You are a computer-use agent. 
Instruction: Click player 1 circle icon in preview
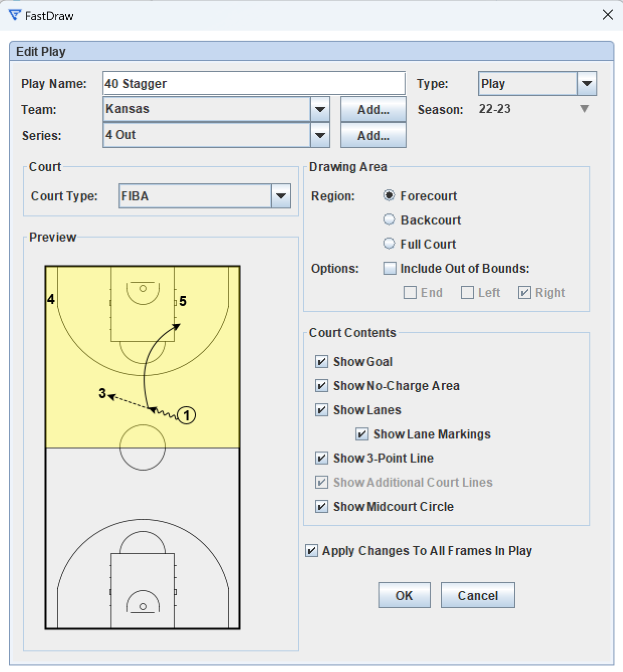[187, 415]
